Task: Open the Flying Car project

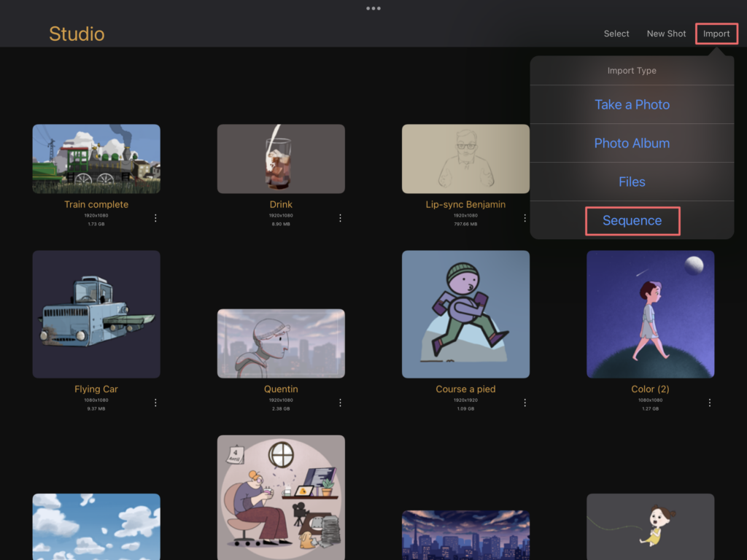Action: tap(96, 314)
